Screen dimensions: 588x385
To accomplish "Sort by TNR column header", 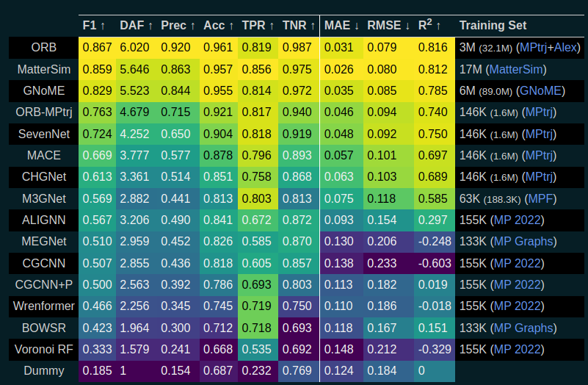I will coord(299,26).
